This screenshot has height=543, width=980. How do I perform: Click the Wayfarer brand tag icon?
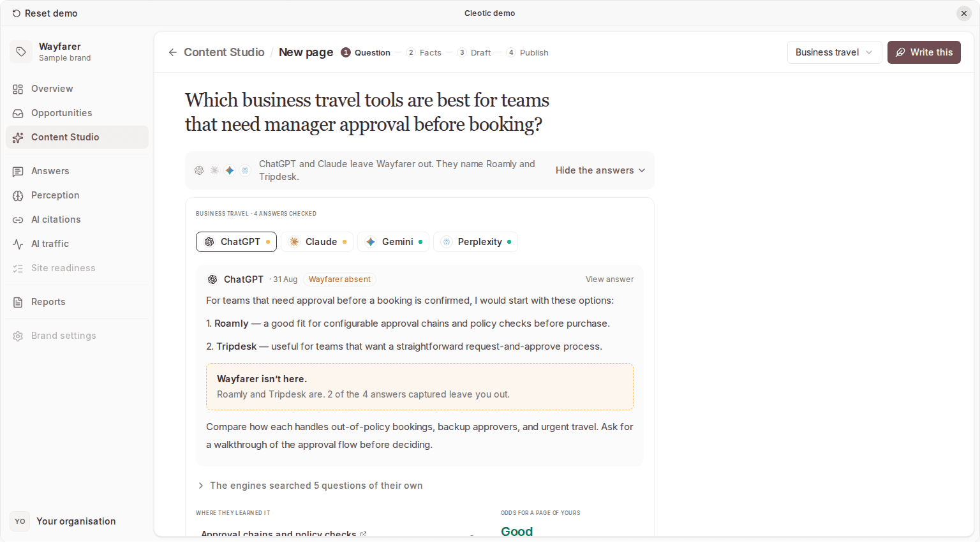point(21,52)
